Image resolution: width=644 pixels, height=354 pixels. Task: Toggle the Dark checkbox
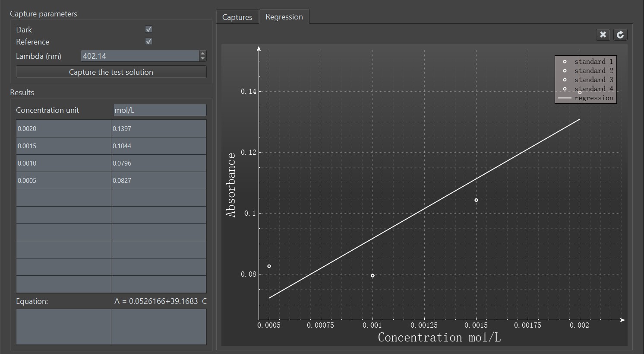coord(149,29)
